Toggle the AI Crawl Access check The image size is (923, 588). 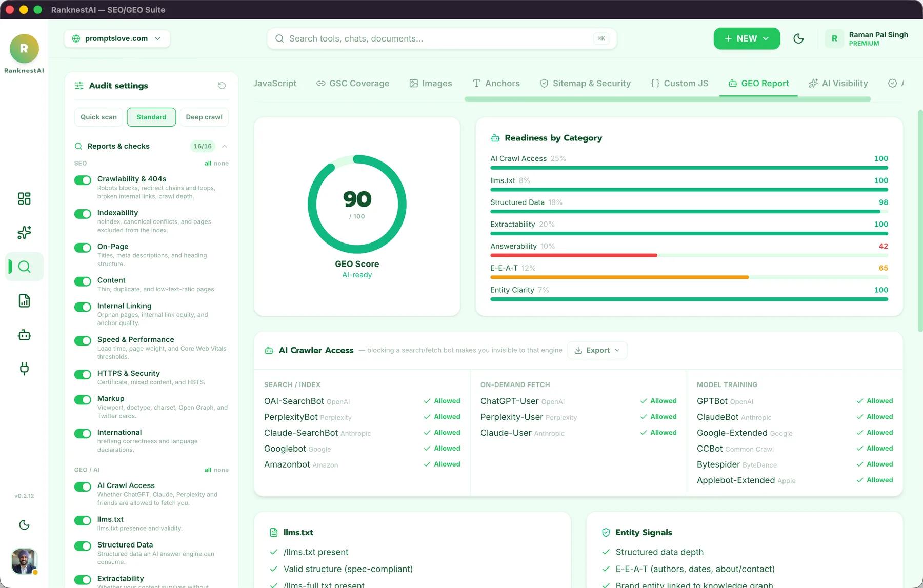(83, 487)
